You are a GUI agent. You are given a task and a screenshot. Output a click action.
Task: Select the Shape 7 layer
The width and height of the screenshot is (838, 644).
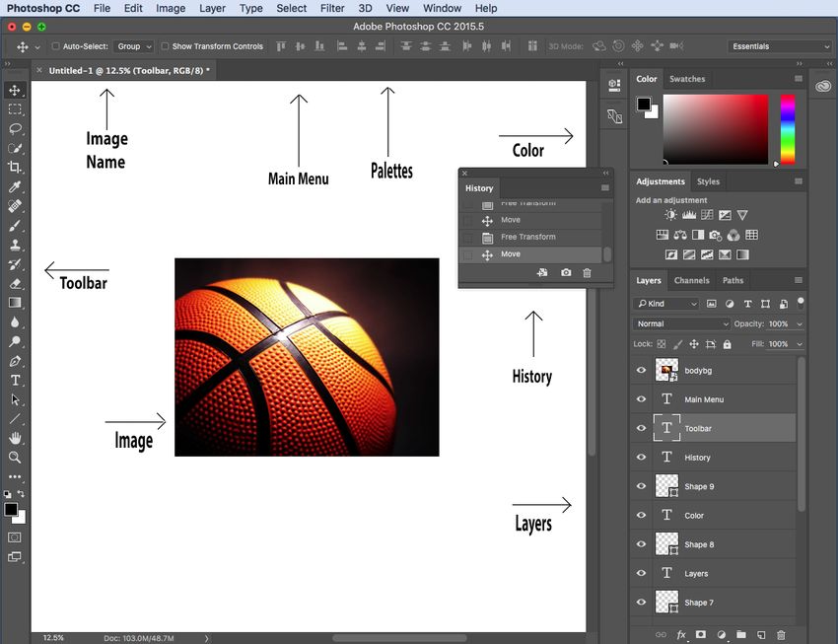tap(713, 603)
